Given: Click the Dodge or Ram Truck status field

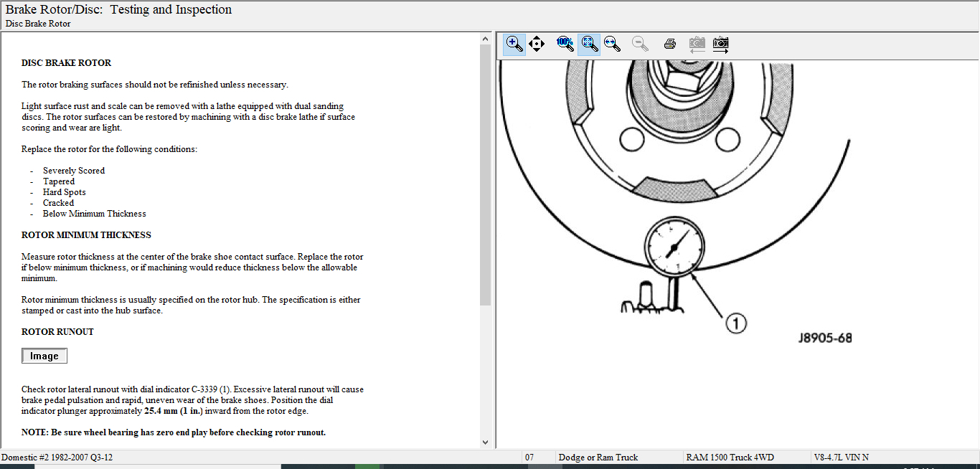Looking at the screenshot, I should pos(598,458).
